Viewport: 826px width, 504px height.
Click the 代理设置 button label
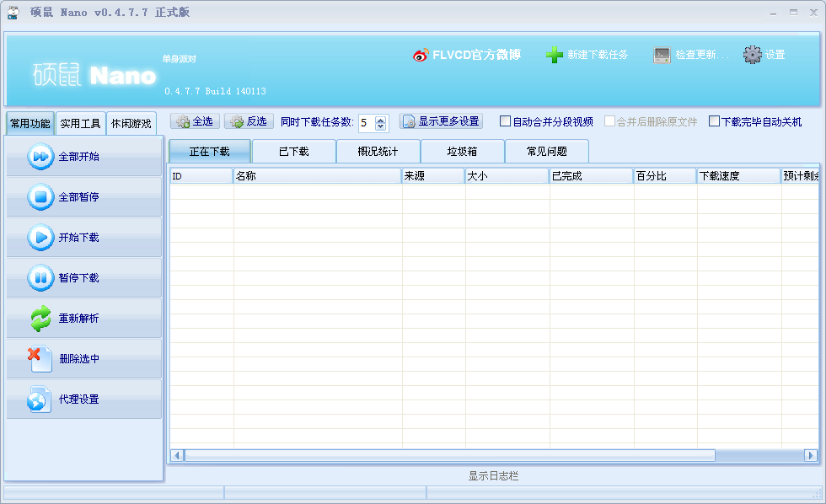(78, 399)
